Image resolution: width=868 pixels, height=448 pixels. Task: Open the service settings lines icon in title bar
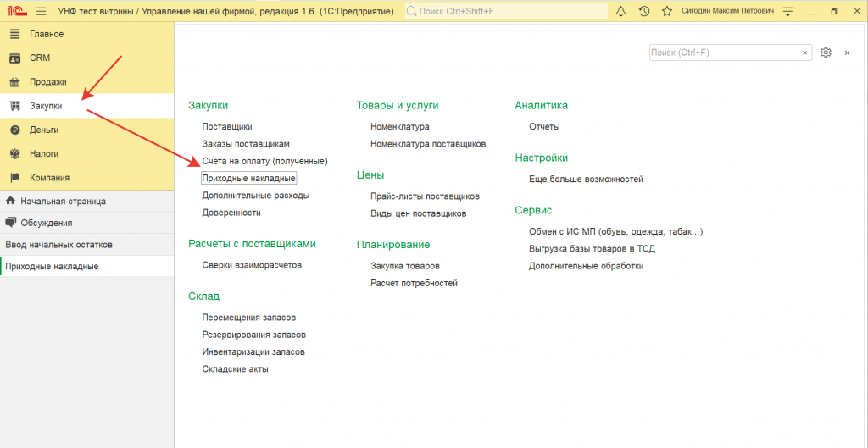pyautogui.click(x=787, y=11)
